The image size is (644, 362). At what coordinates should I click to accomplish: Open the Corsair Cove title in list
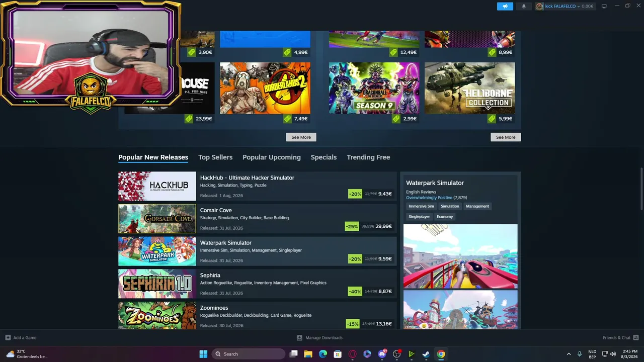(x=216, y=210)
